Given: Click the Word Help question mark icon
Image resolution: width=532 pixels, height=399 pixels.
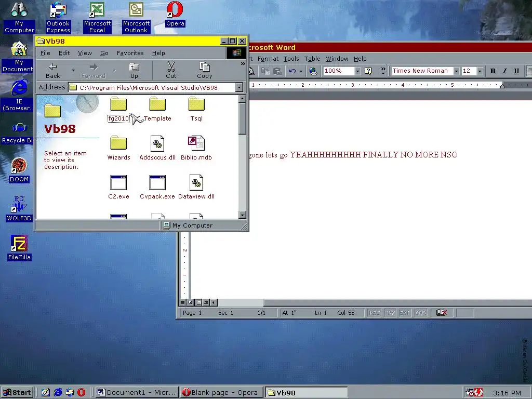Looking at the screenshot, I should [x=368, y=71].
